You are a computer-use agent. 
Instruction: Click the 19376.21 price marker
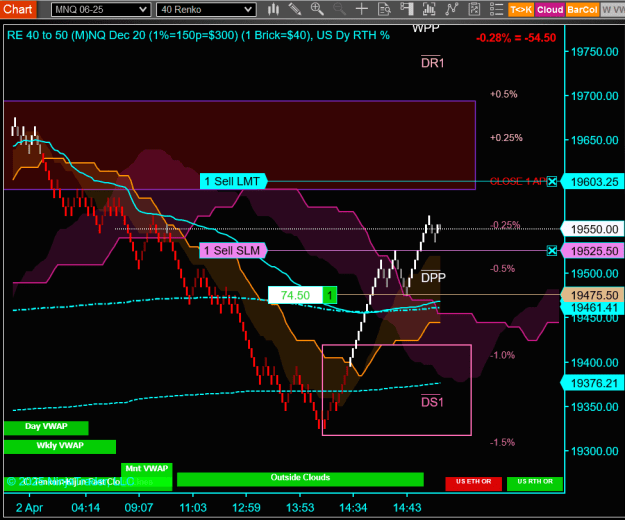tap(593, 383)
